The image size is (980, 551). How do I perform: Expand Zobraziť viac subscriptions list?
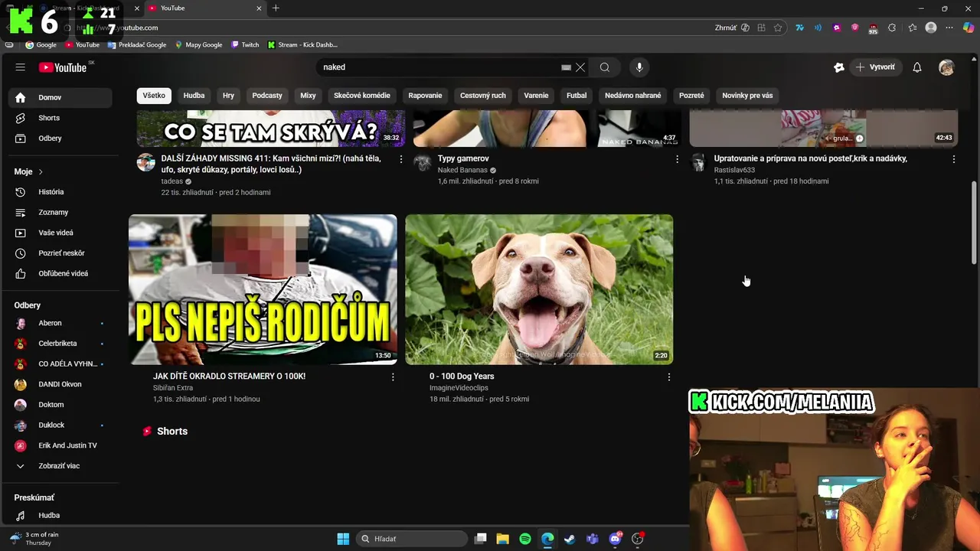point(60,466)
